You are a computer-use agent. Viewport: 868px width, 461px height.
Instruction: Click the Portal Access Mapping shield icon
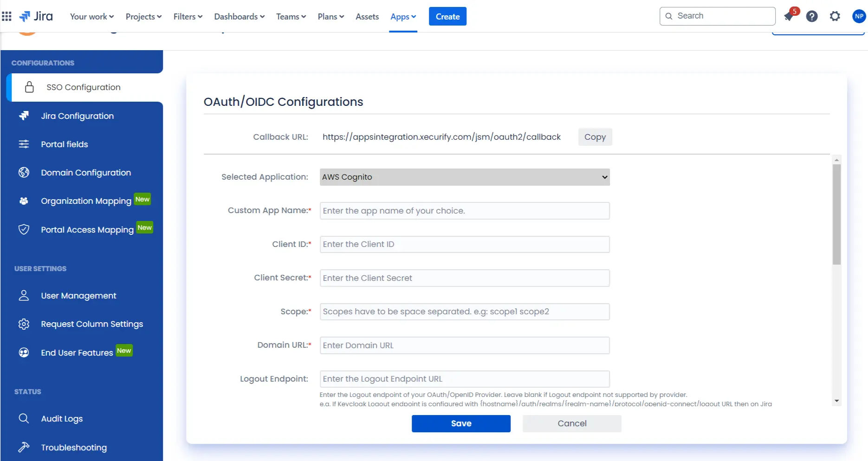coord(24,229)
